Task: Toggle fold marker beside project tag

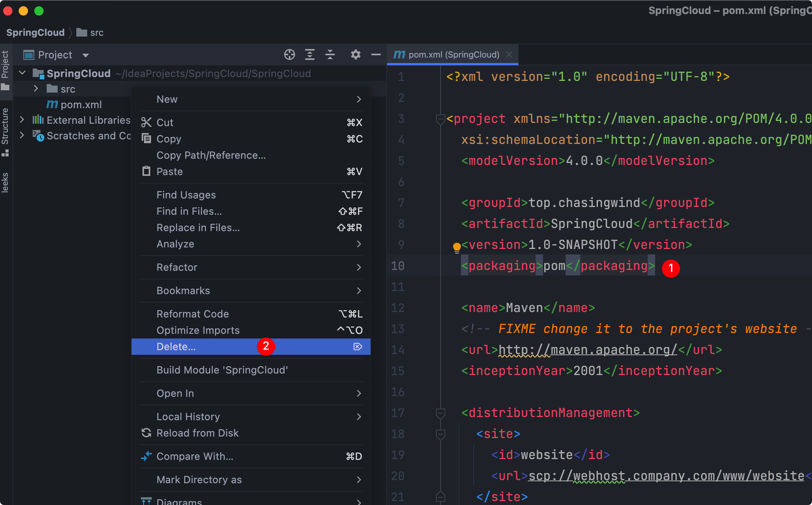Action: click(x=440, y=119)
